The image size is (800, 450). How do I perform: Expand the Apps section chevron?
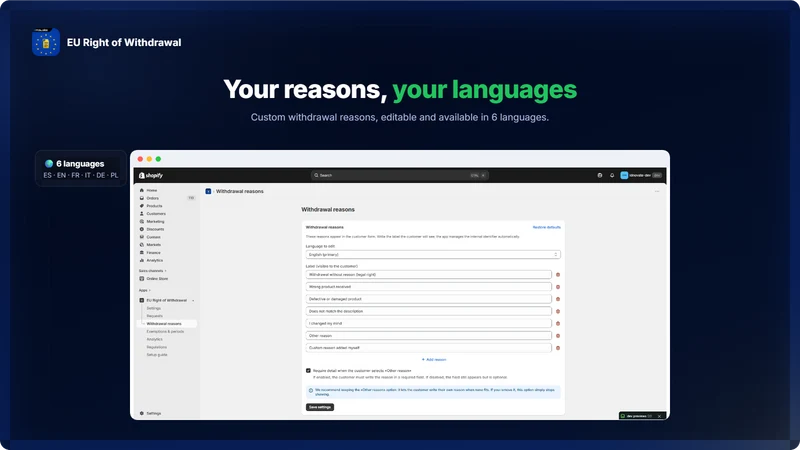149,290
